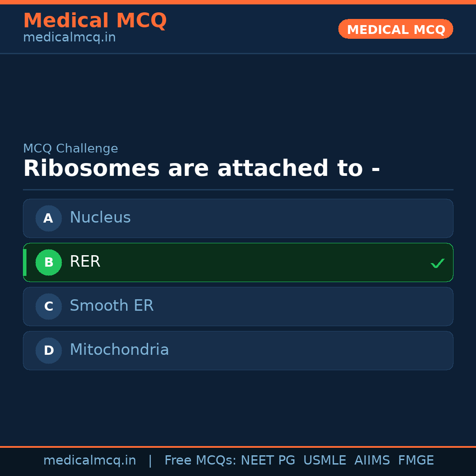Open medicalmcq.in link in footer
This screenshot has width=476, height=476.
[x=89, y=461]
